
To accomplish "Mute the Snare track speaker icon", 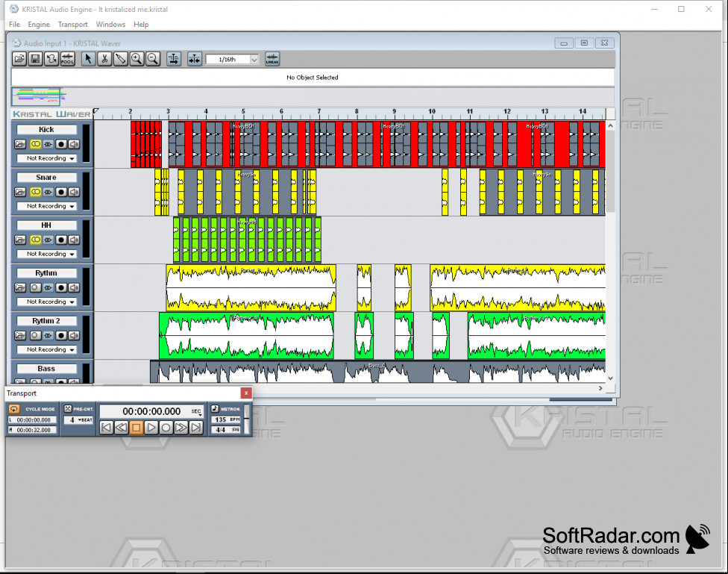I will [74, 192].
